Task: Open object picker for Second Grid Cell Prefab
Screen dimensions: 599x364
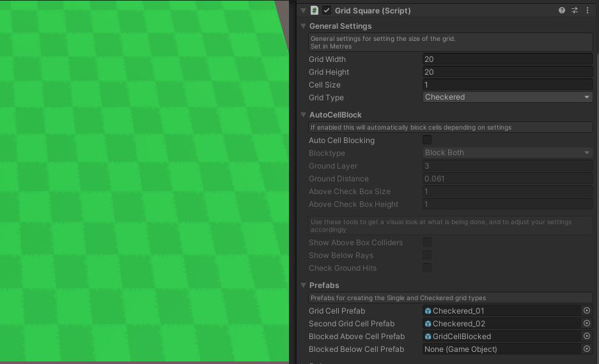Action: click(587, 323)
